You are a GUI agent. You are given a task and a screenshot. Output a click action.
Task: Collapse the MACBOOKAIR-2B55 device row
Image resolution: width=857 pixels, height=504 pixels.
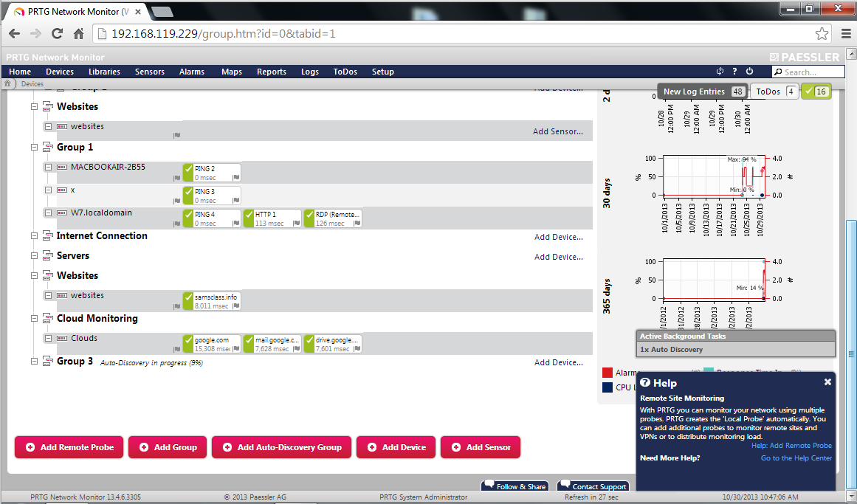[49, 168]
